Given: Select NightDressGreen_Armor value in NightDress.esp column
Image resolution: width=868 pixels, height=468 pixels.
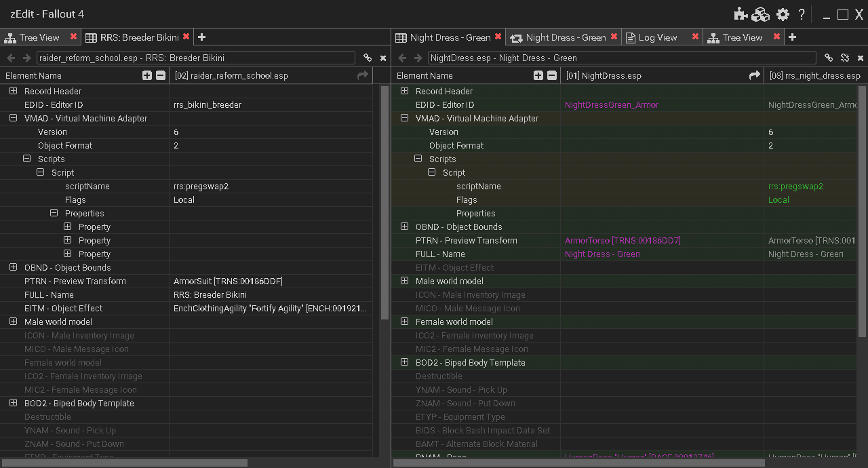Looking at the screenshot, I should tap(612, 104).
